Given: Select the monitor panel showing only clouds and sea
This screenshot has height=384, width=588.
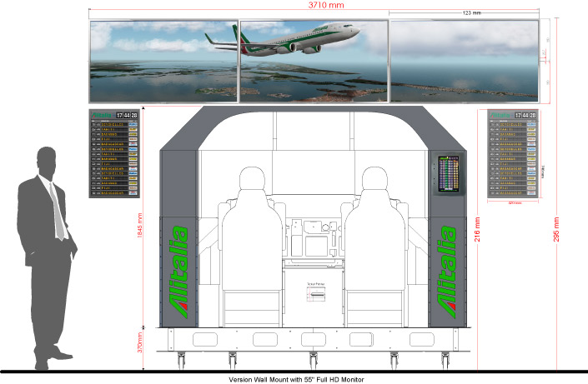Looking at the screenshot, I should point(465,61).
